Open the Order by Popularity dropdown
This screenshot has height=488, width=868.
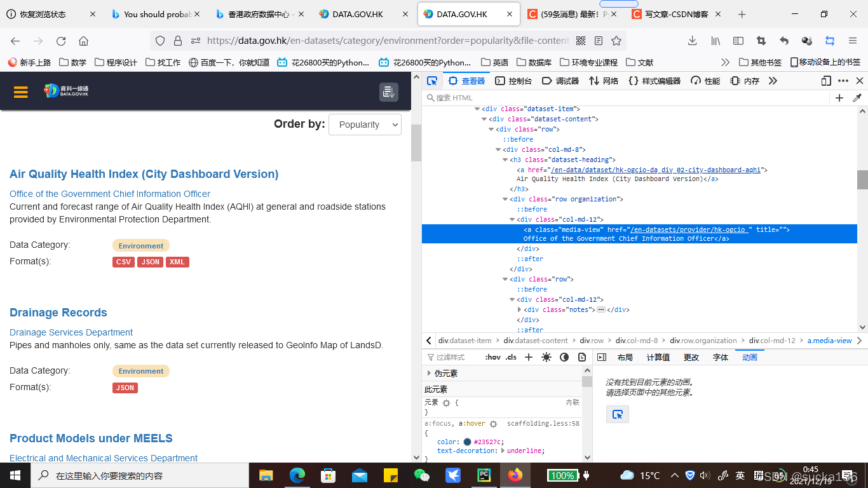365,125
